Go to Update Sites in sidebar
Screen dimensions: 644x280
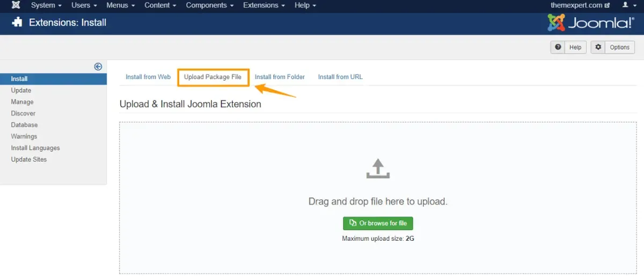click(29, 160)
